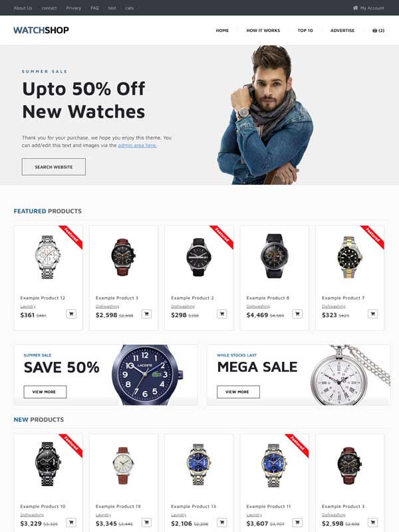Add Example Product 12 to cart
399x532 pixels.
tap(71, 314)
